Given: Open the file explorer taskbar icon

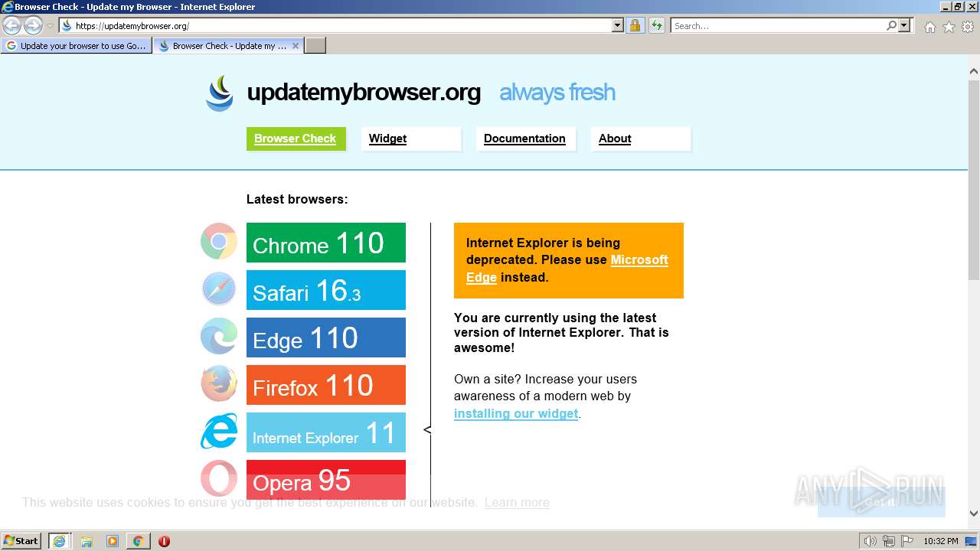Looking at the screenshot, I should click(x=87, y=541).
